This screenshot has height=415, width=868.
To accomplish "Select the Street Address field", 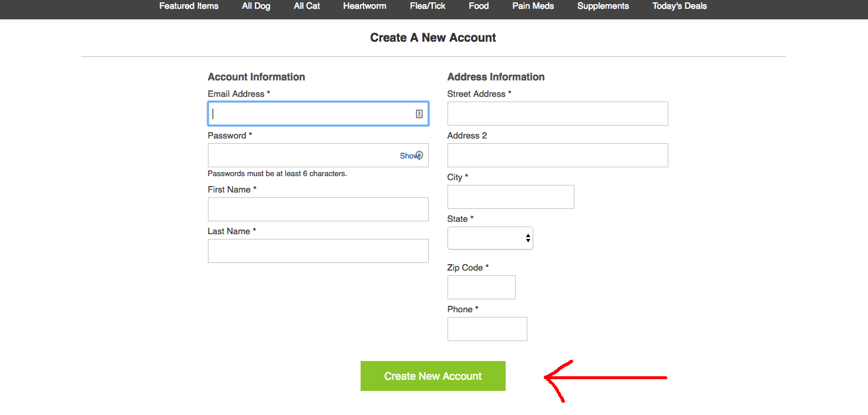I will tap(557, 114).
